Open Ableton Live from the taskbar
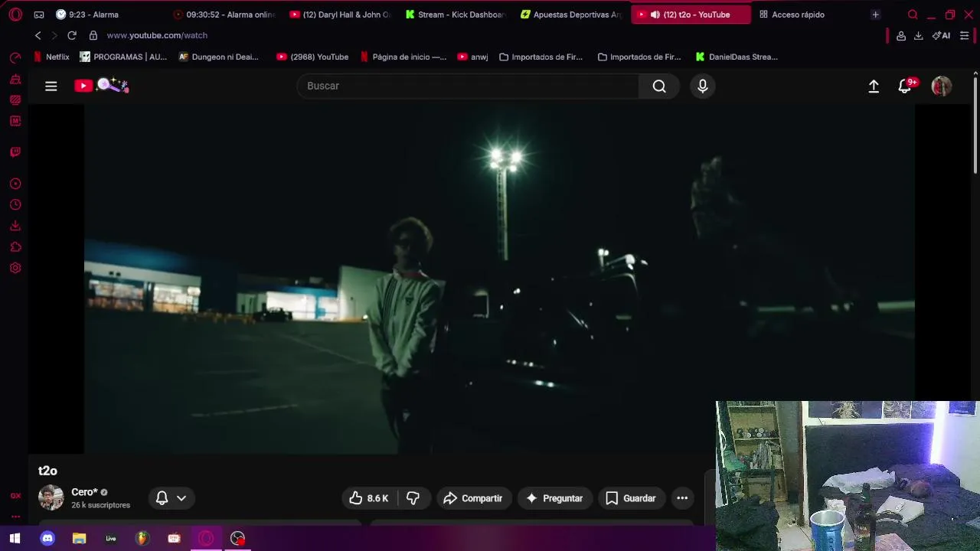 tap(111, 539)
